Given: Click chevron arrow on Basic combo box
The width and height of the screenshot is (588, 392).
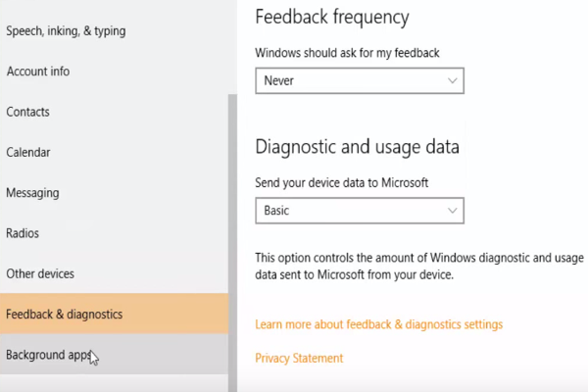Looking at the screenshot, I should pyautogui.click(x=452, y=210).
